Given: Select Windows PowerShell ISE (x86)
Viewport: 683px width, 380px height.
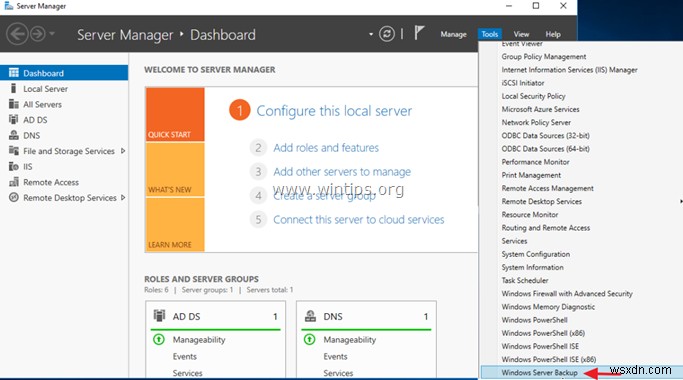Looking at the screenshot, I should coord(548,359).
